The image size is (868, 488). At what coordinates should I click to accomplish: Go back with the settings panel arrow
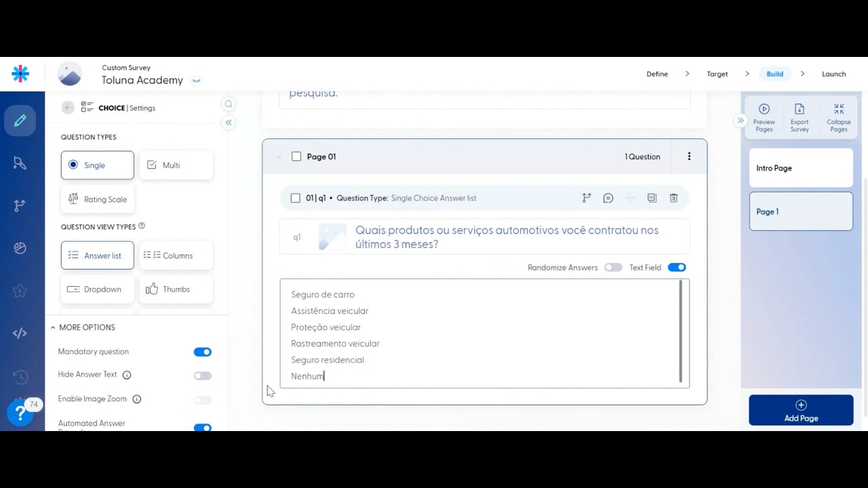click(x=67, y=108)
